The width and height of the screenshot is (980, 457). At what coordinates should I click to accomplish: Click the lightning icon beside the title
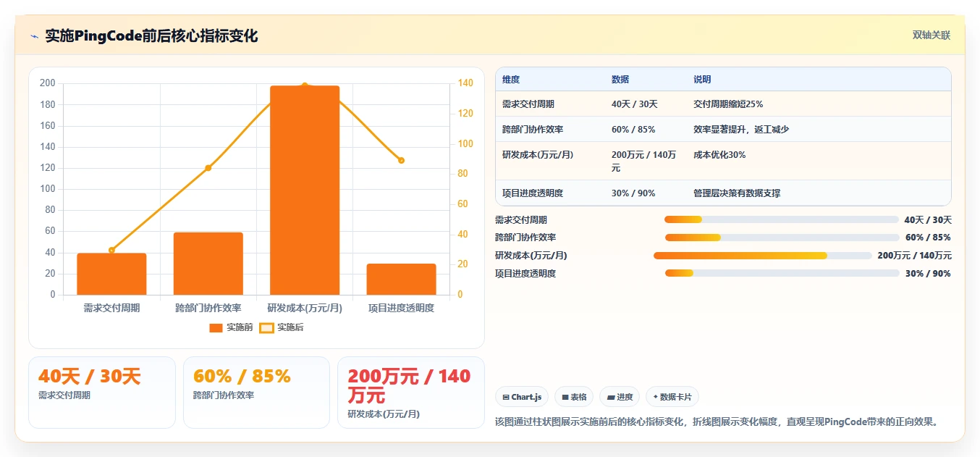34,36
